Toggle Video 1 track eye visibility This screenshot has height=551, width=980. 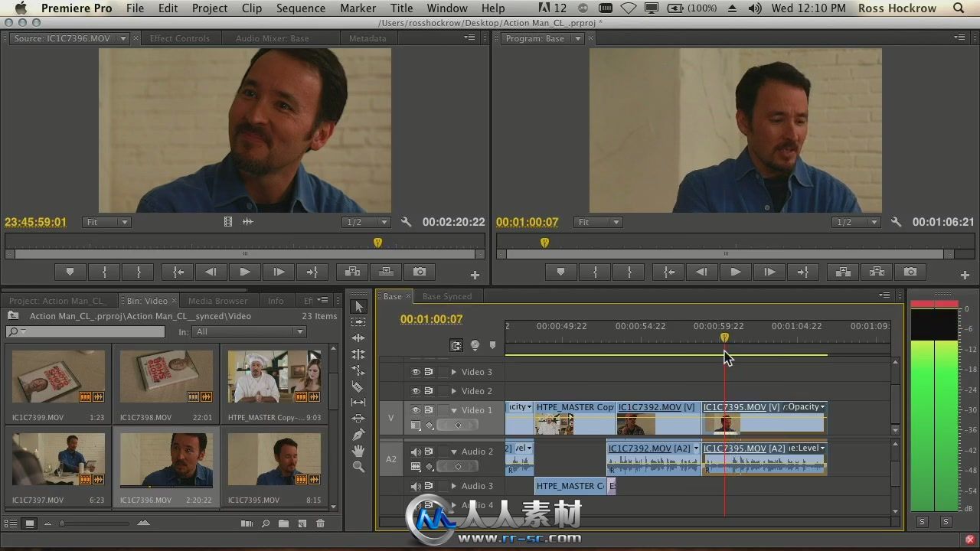pos(416,410)
